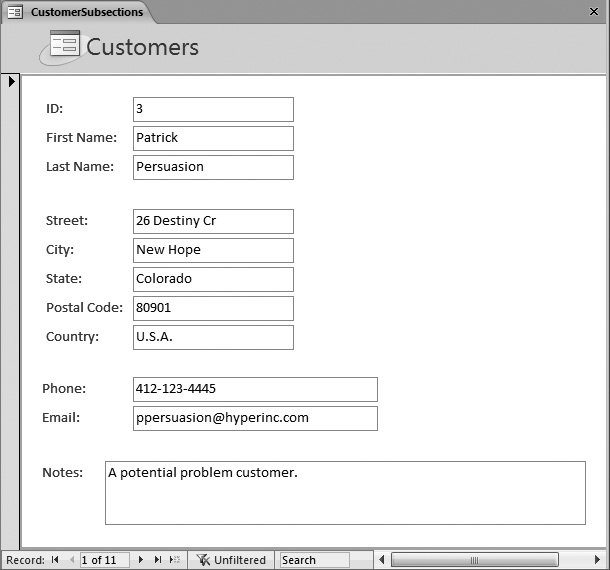Click the horizontal scrollbar thumb
The image size is (610, 570).
(475, 560)
